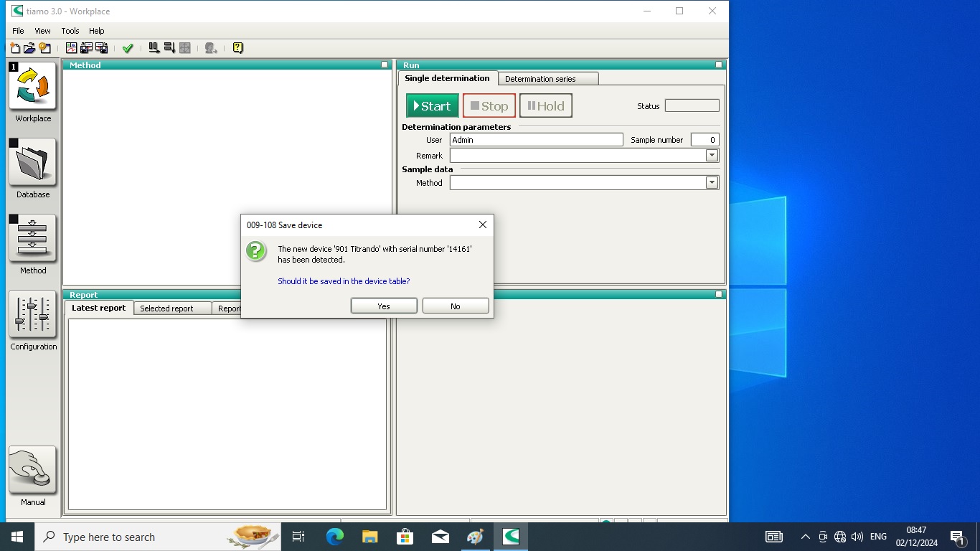Screen dimensions: 980x551
Task: Show hidden system tray icons
Action: 805,537
